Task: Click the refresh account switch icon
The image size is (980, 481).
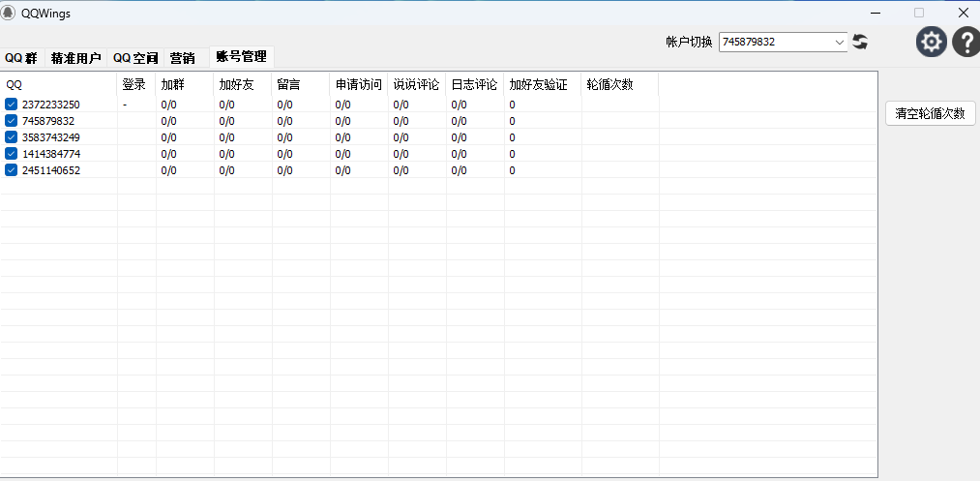Action: [860, 42]
